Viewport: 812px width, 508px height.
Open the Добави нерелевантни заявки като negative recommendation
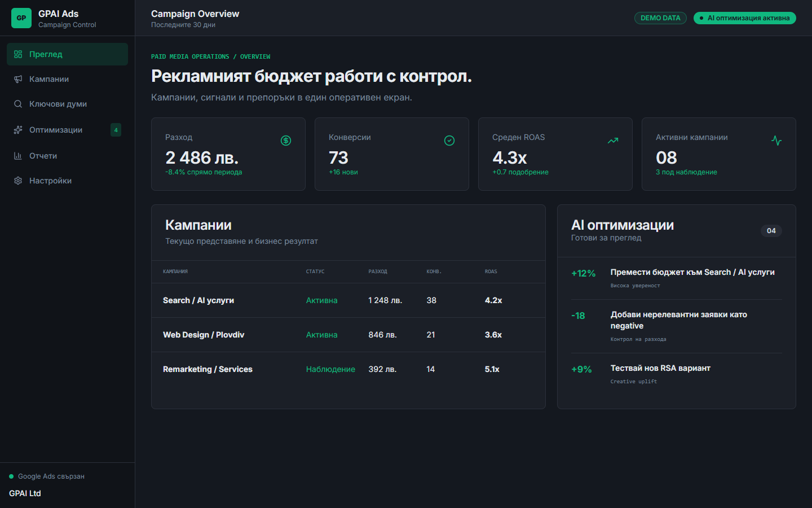pos(677,326)
